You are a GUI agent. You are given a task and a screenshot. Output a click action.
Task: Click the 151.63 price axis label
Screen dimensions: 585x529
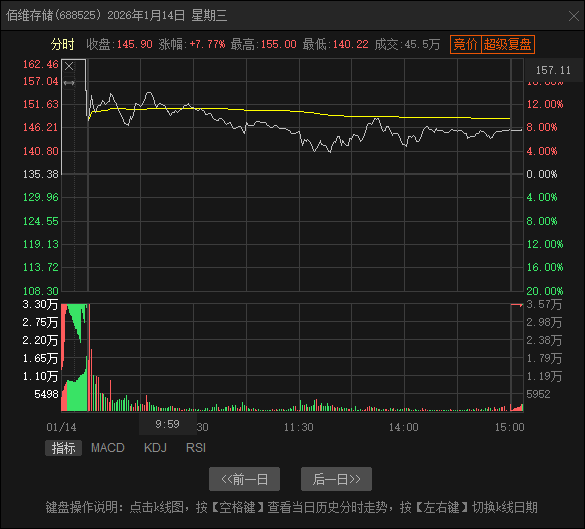[x=41, y=104]
